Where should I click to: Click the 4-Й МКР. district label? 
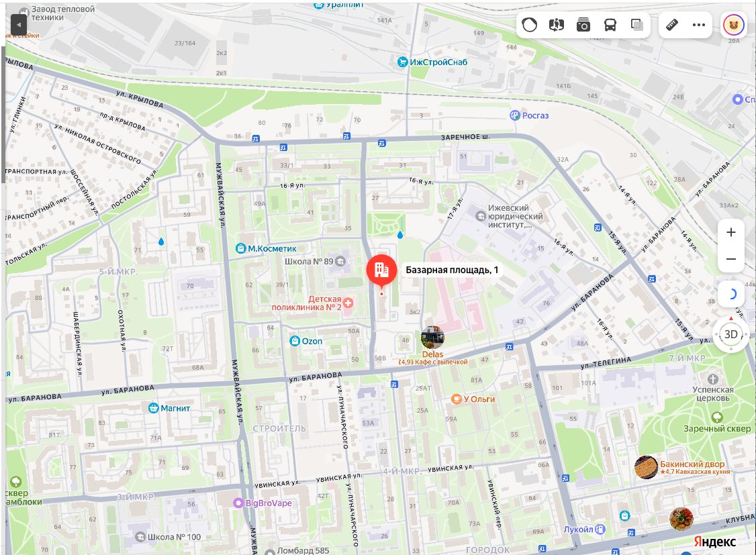point(402,471)
